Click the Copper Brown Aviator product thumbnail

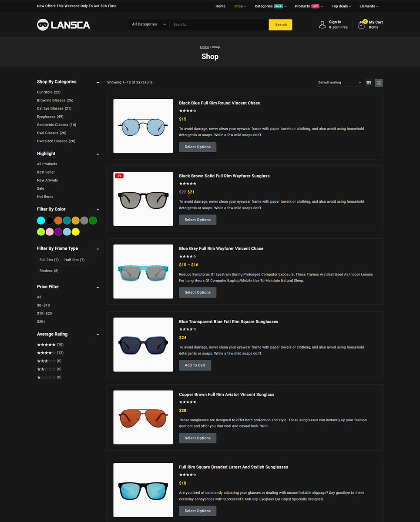143,417
